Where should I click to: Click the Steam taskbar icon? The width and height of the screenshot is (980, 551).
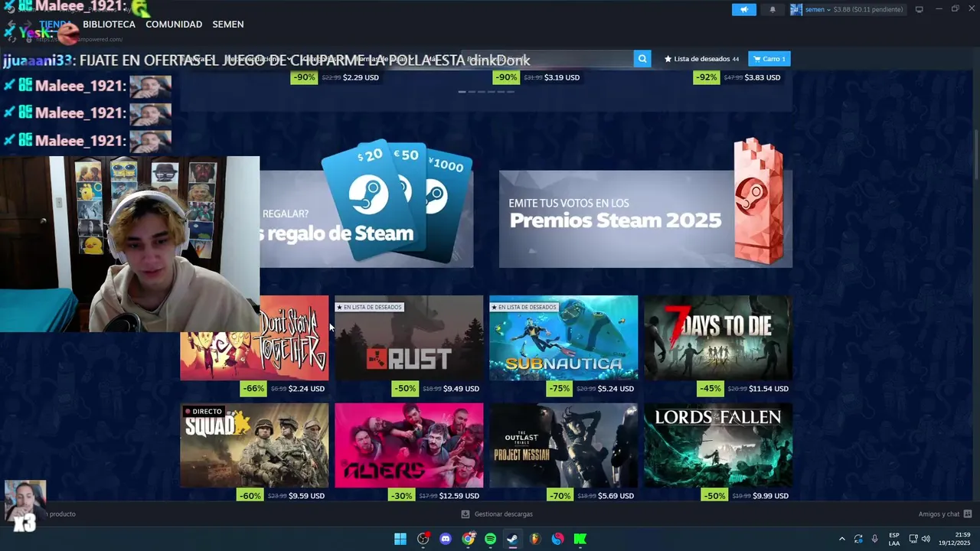click(x=513, y=539)
